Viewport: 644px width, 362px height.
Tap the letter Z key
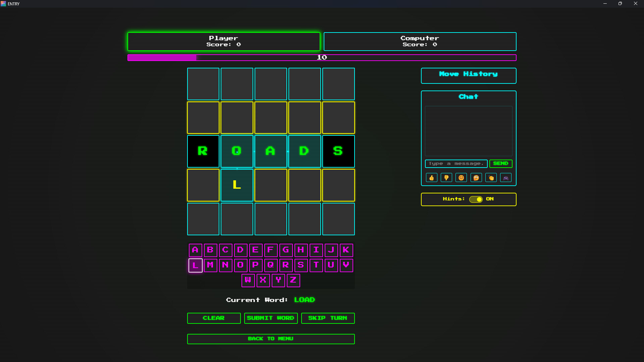coord(293,281)
